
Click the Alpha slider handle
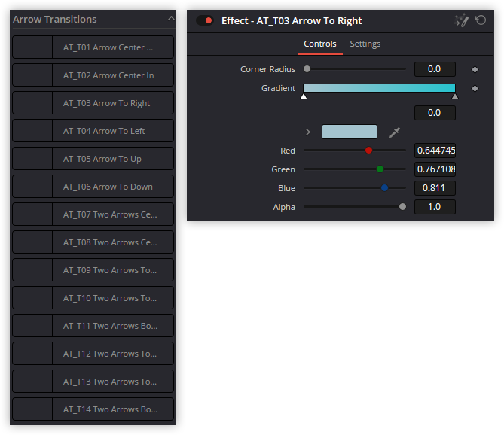coord(402,207)
